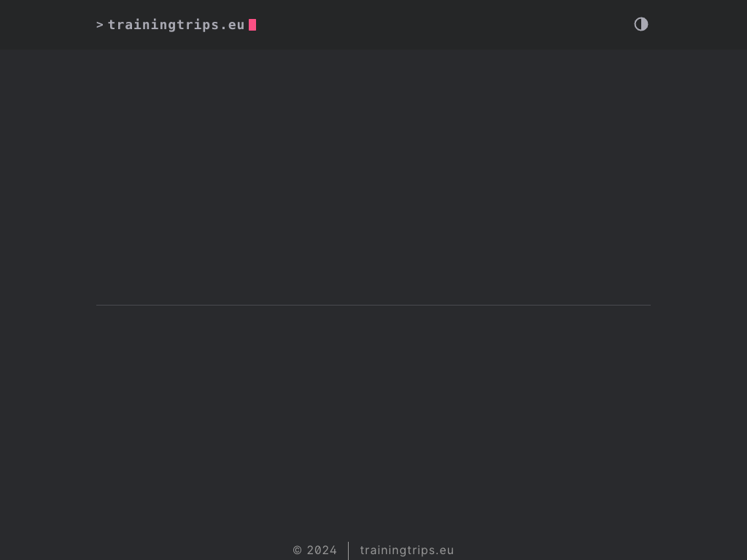Toggle the dark/light theme contrast icon
Screen dimensions: 747x560
point(641,24)
